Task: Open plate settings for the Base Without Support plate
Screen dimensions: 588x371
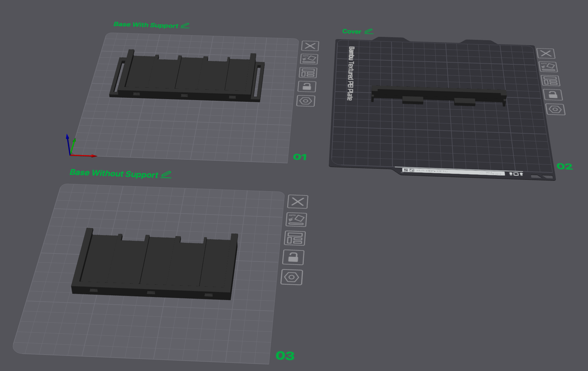Action: coord(292,277)
